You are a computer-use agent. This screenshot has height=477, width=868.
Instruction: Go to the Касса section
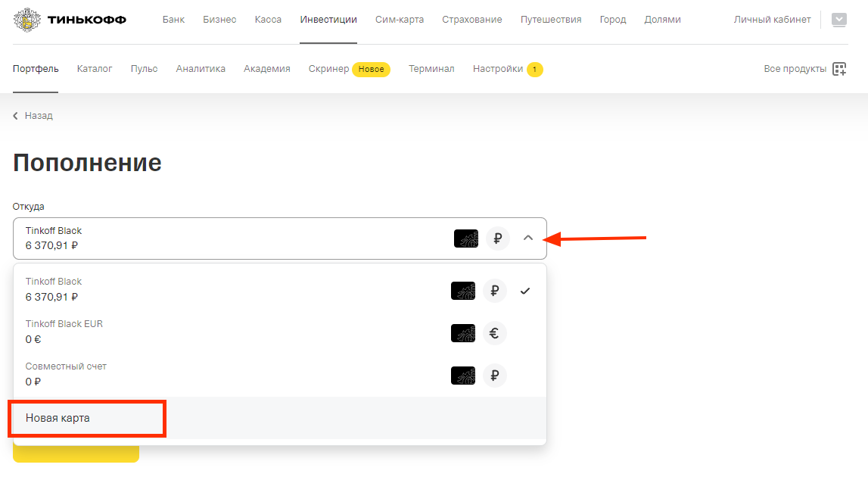coord(268,20)
